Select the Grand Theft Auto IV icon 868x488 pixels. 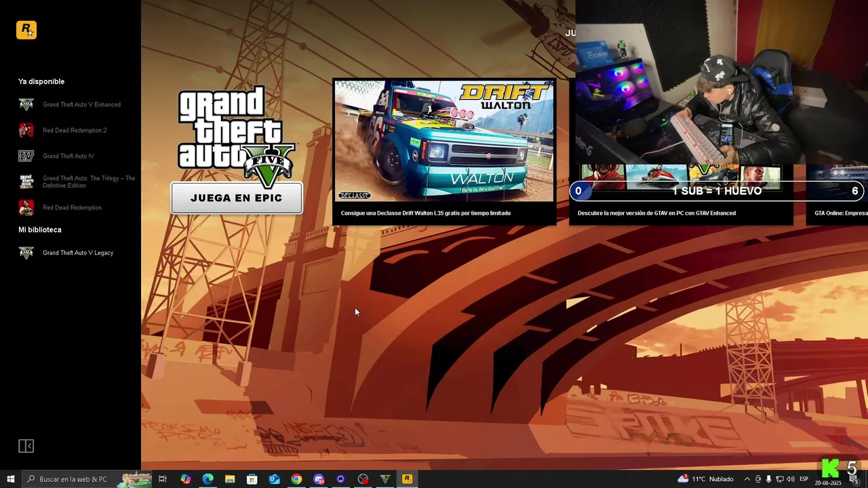point(26,156)
